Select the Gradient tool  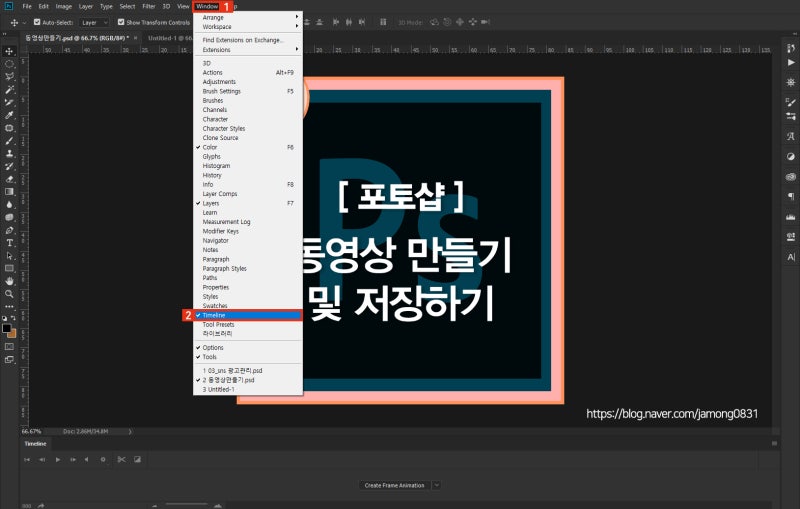pos(9,192)
